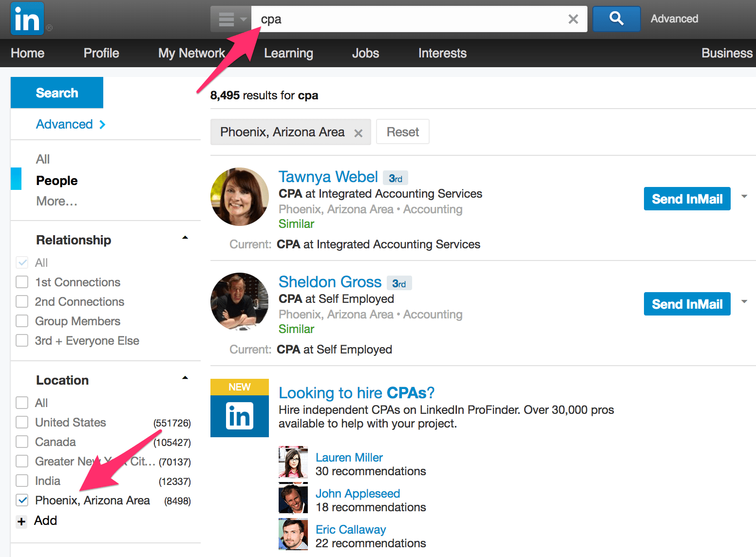Collapse the Location filter section
Viewport: 756px width, 557px height.
coord(185,378)
